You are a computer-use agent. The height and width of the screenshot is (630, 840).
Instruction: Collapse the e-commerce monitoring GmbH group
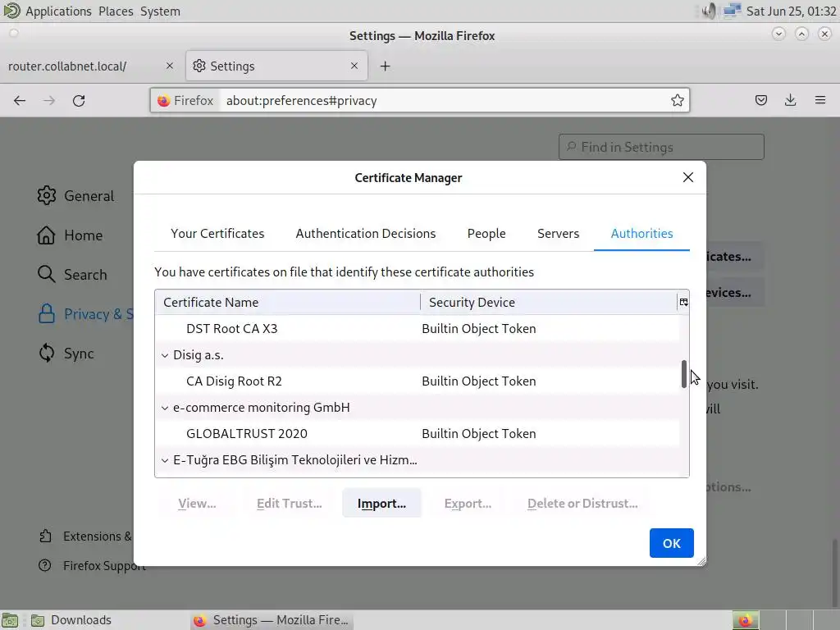(165, 408)
